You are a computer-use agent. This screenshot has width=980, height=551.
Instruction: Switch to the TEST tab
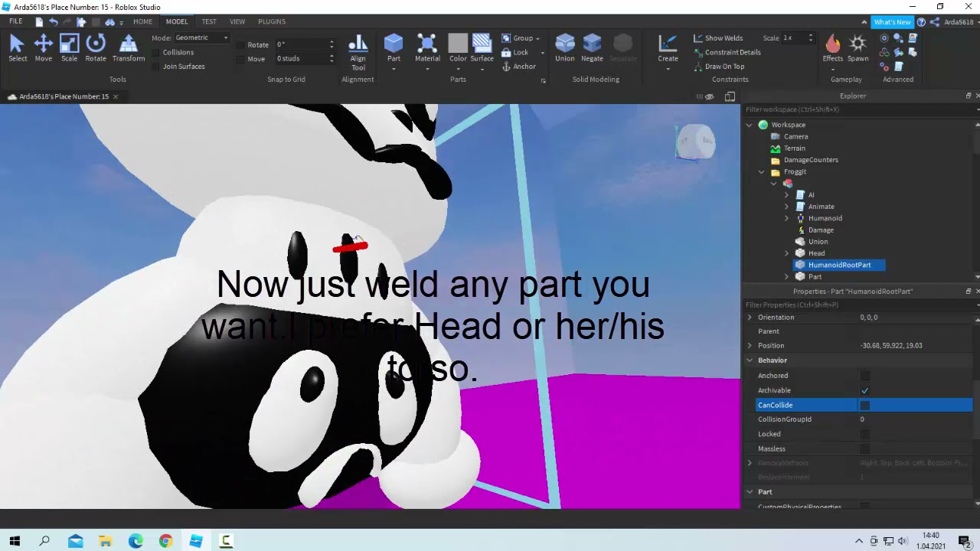pyautogui.click(x=209, y=21)
